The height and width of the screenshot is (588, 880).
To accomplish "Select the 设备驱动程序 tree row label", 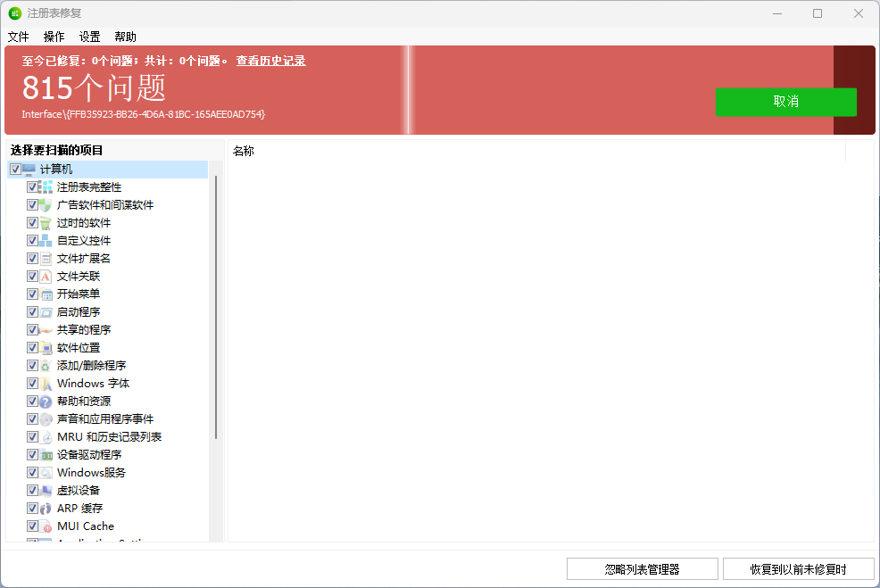I will tap(89, 455).
